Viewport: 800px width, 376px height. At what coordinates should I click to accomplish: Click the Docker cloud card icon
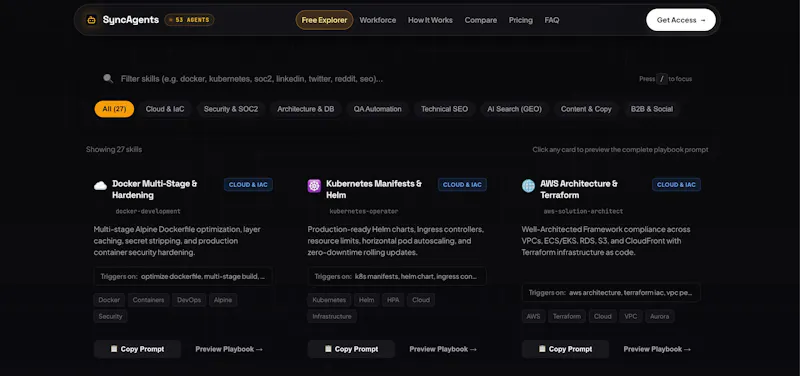tap(101, 186)
